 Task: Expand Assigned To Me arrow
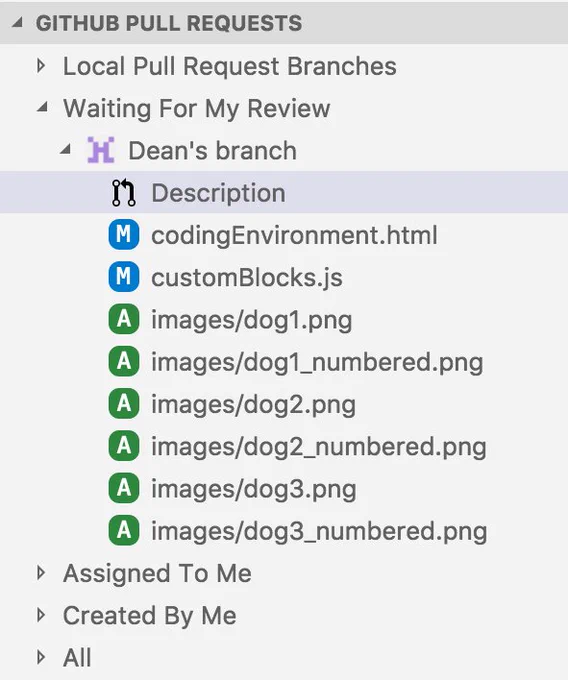click(x=41, y=572)
